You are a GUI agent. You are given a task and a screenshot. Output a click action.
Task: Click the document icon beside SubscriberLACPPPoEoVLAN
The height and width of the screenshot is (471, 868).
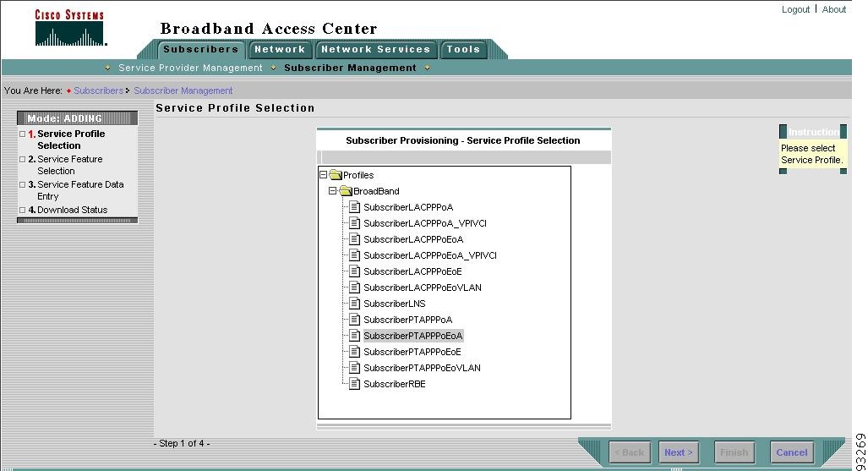(x=355, y=288)
